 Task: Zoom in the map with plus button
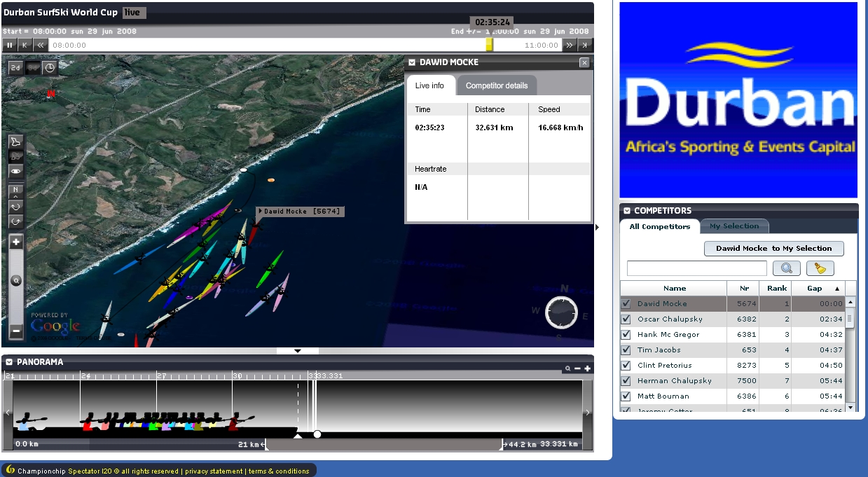[x=16, y=242]
